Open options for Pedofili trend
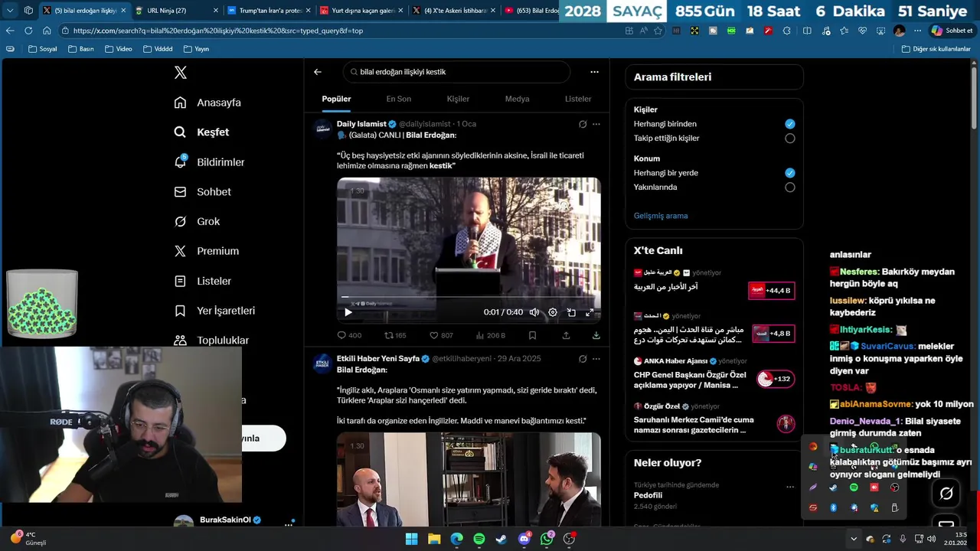 790,487
